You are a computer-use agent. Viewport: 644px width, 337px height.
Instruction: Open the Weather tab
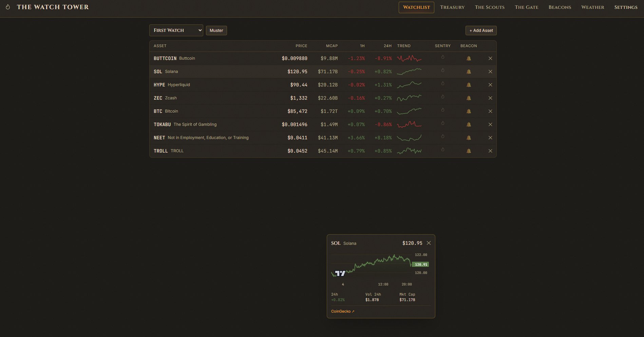click(593, 7)
